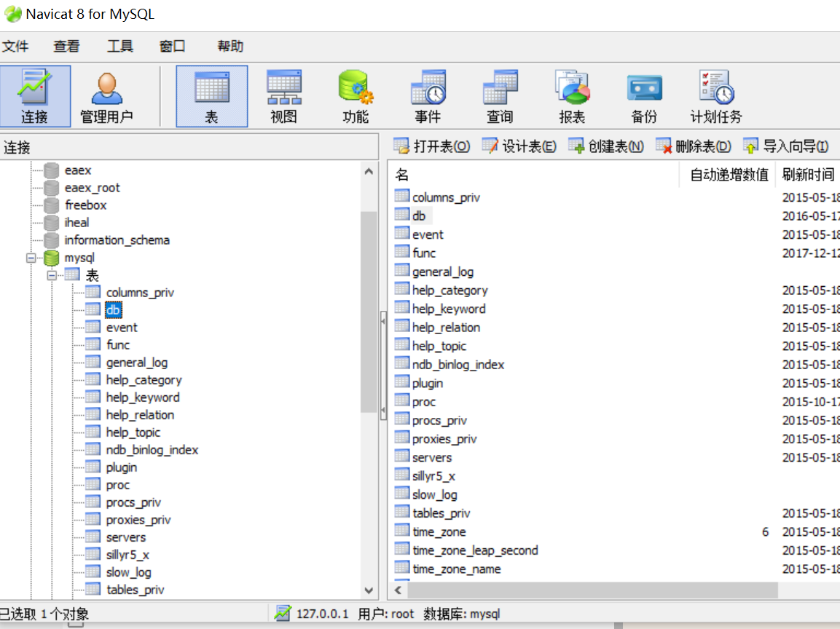This screenshot has height=629, width=840.
Task: Select time_zone_leap_second row in list
Action: [475, 550]
